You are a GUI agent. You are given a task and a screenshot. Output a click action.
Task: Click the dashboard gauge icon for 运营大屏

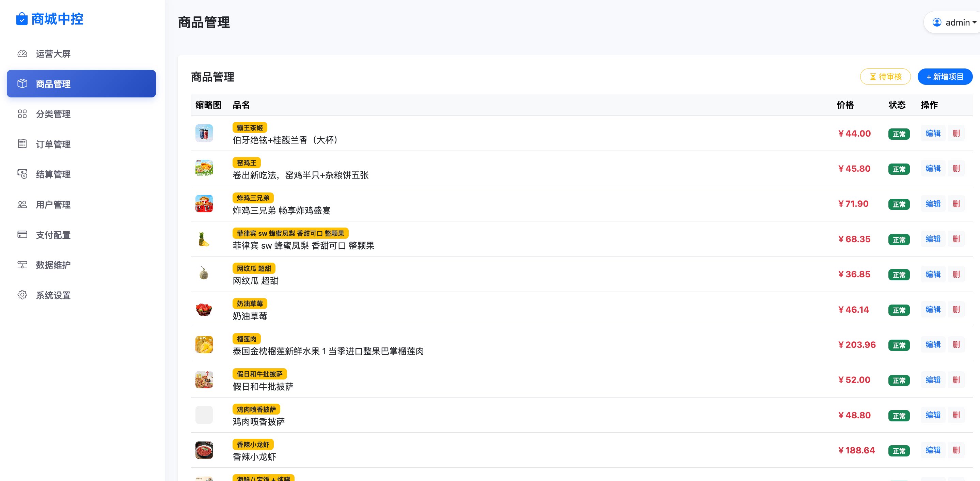pos(22,54)
